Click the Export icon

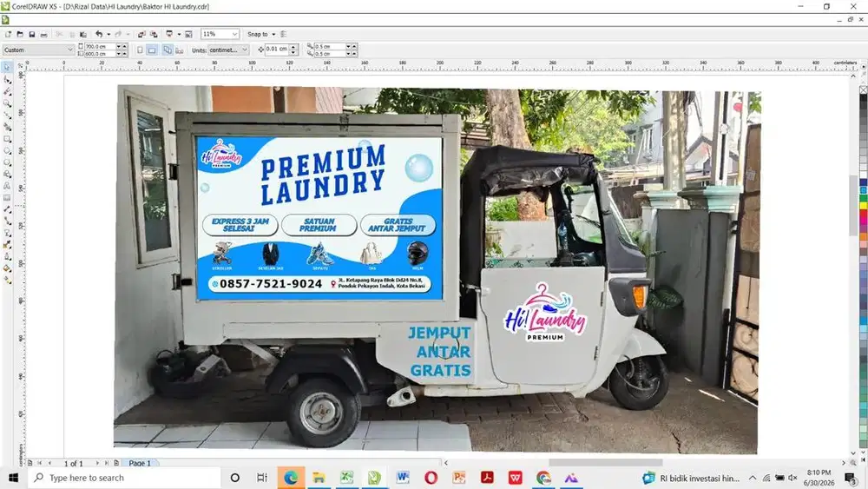pyautogui.click(x=154, y=35)
